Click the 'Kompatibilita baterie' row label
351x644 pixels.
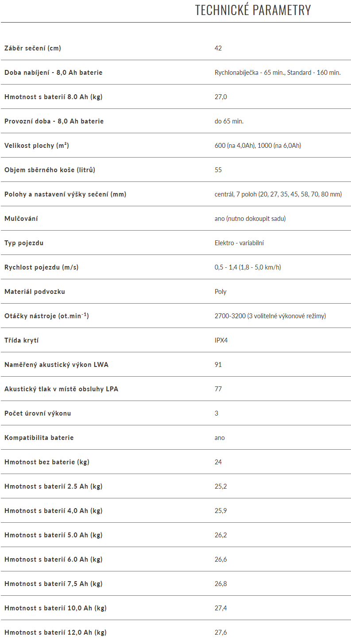[x=39, y=438]
